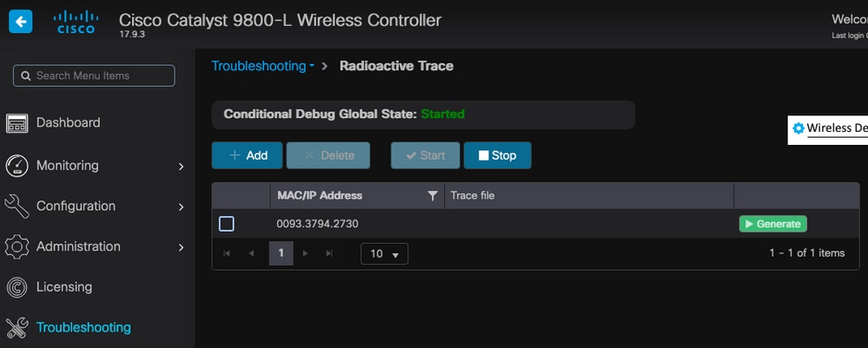Expand the Configuration menu chevron
868x348 pixels.
click(181, 207)
